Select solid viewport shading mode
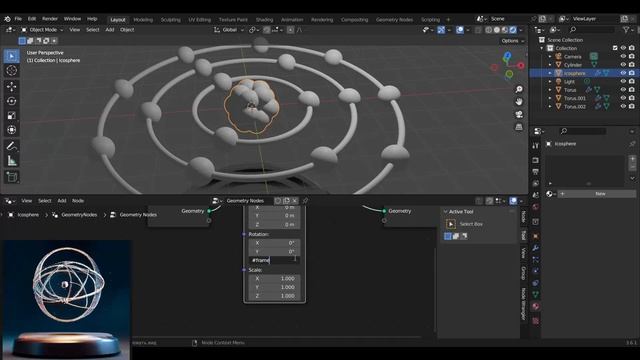The width and height of the screenshot is (640, 360). coord(497,30)
